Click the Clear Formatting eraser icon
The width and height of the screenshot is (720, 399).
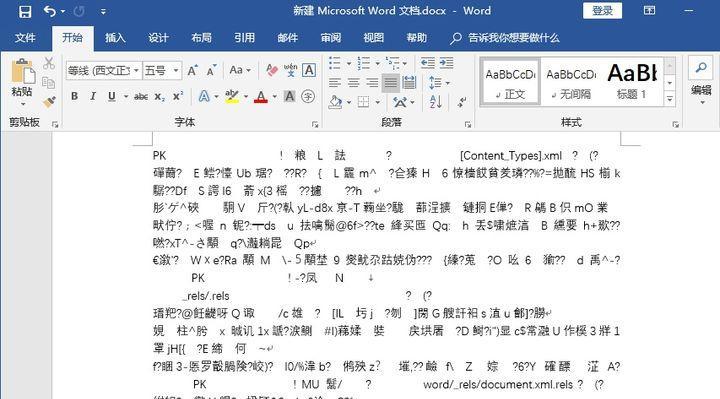point(272,70)
